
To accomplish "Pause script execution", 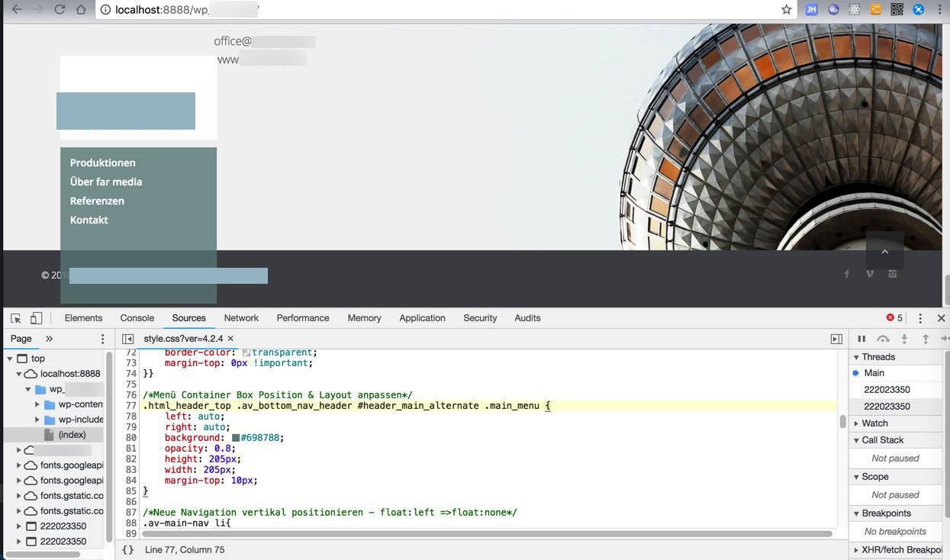I will 861,339.
